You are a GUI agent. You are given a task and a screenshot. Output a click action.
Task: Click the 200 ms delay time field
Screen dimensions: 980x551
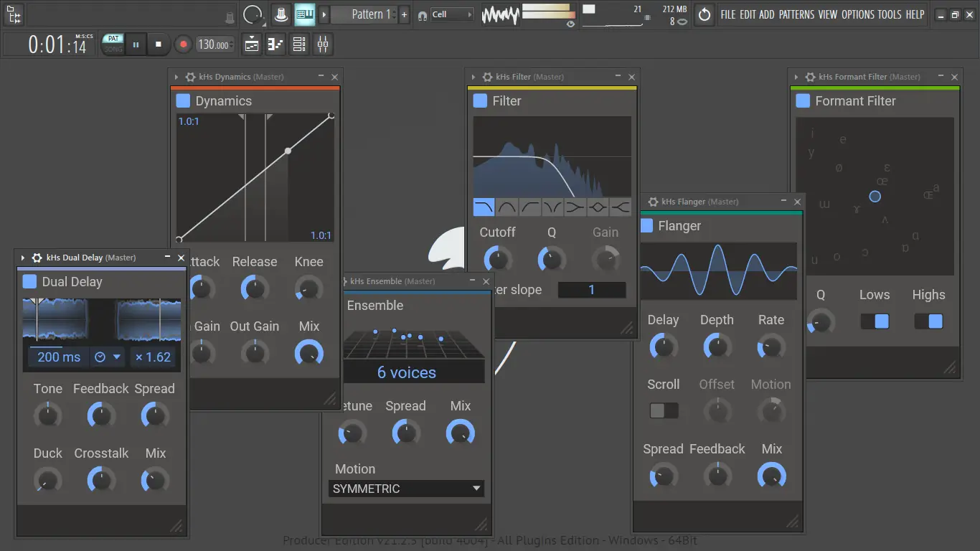(x=59, y=357)
